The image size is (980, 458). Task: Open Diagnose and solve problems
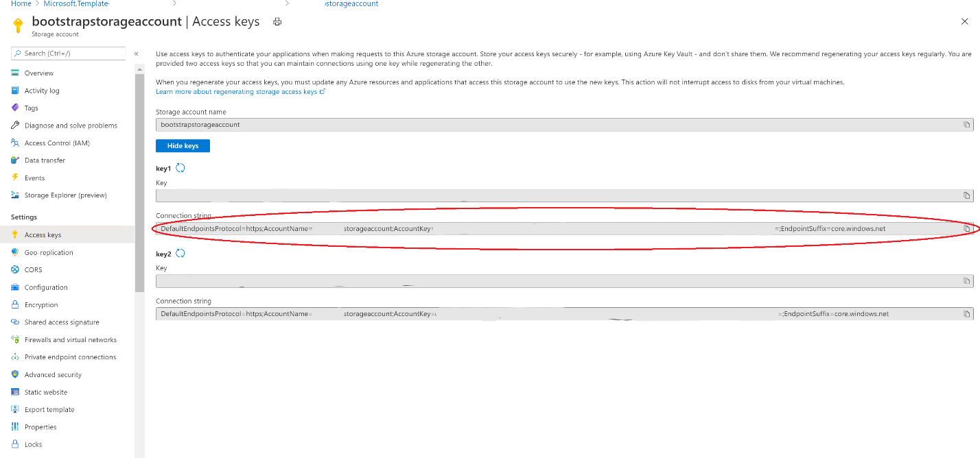coord(71,125)
